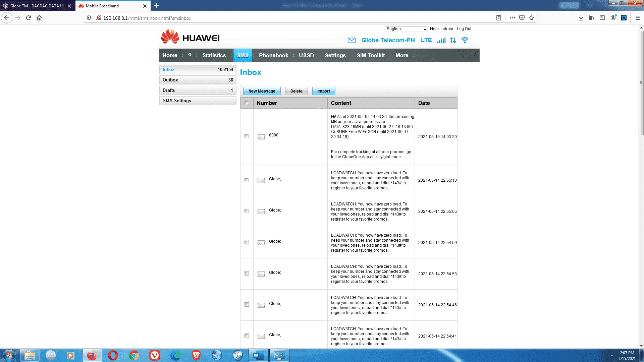The width and height of the screenshot is (644, 362).
Task: Open the SIM Toolkit tab
Action: [x=371, y=55]
